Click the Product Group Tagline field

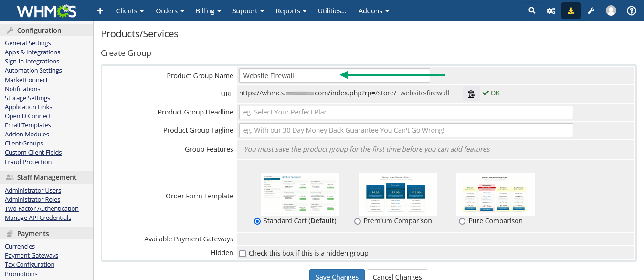[406, 130]
